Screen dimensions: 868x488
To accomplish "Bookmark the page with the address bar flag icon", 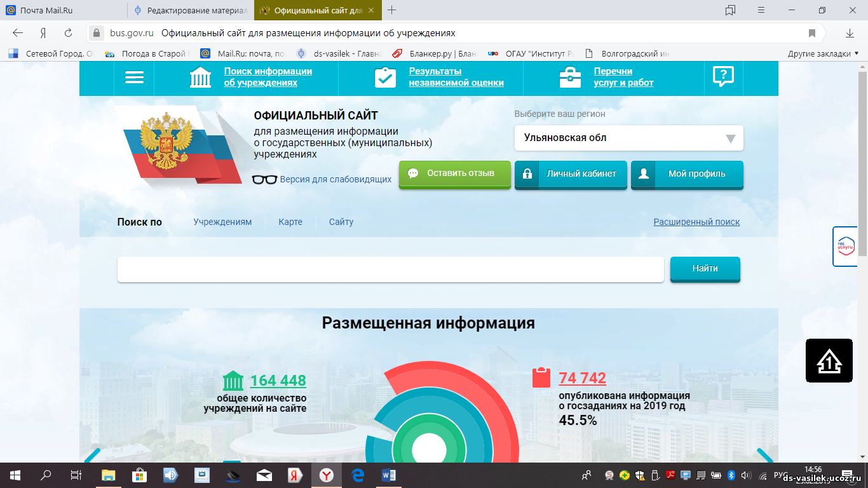I will [x=812, y=33].
